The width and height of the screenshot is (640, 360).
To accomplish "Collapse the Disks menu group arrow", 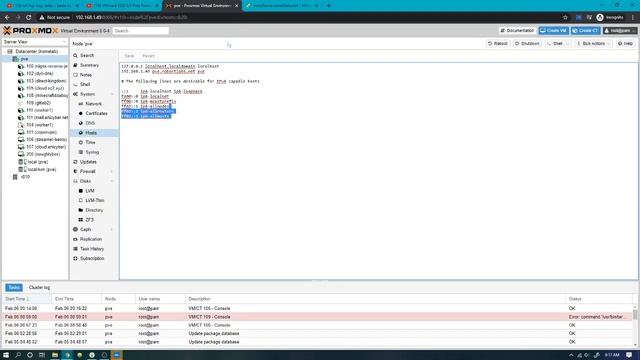I will click(x=112, y=181).
